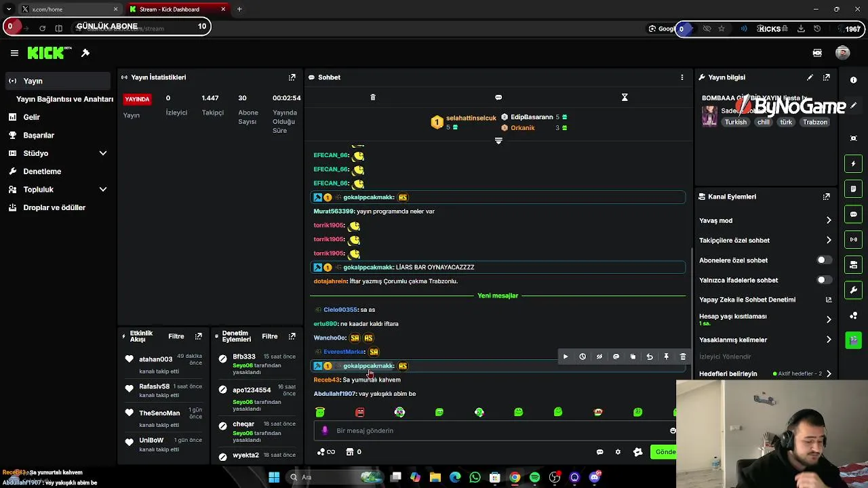This screenshot has width=868, height=488.
Task: Toggle Abonelere özel sohbet switch
Action: click(x=823, y=260)
